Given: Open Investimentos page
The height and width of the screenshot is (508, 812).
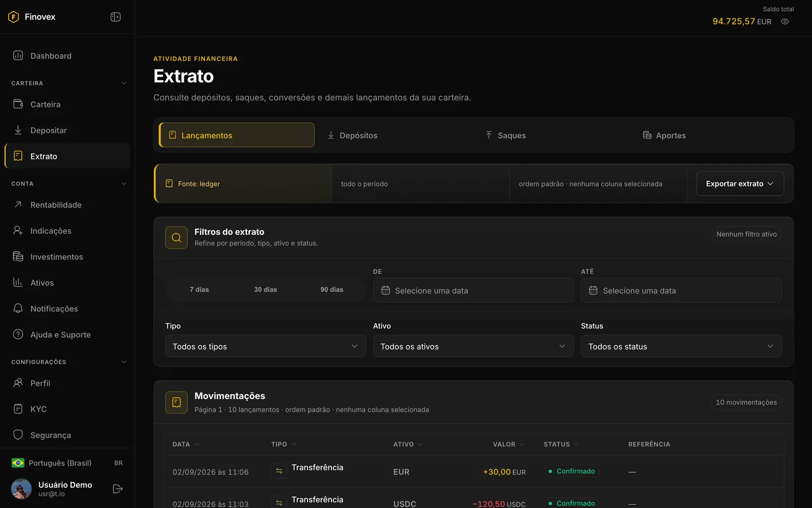Looking at the screenshot, I should click(67, 257).
